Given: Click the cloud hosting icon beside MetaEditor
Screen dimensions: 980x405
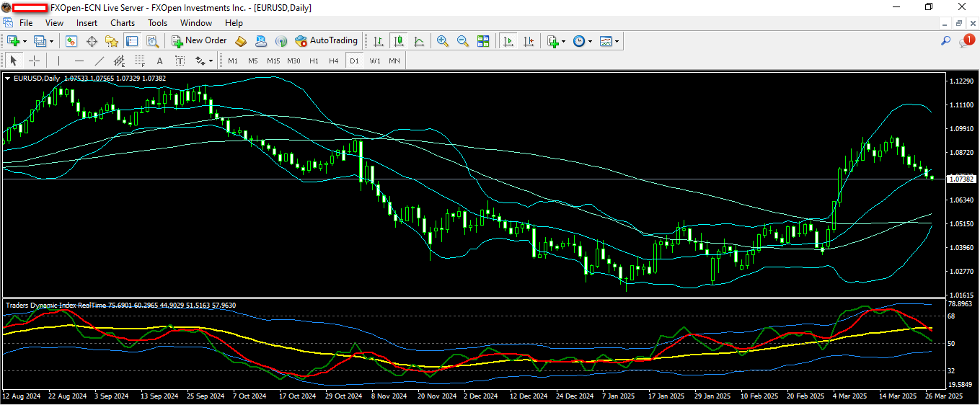Looking at the screenshot, I should point(261,41).
